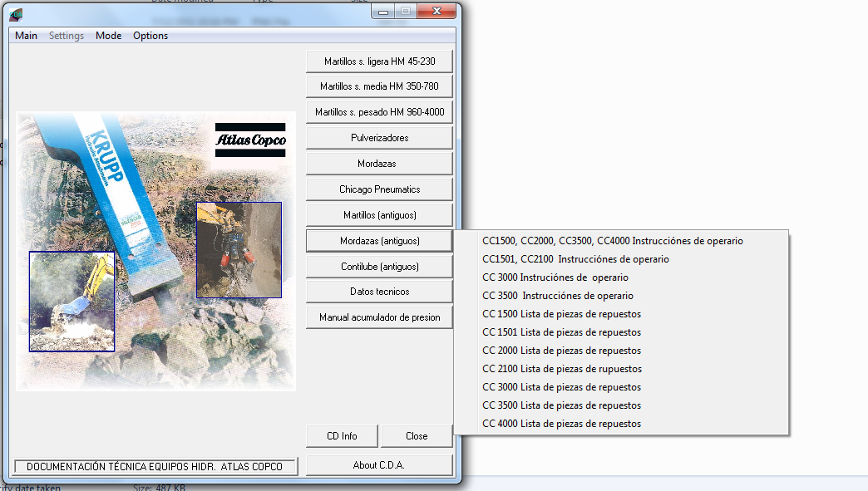Open Martillos s. ligera HM 45-230
Viewport: 868px width, 491px height.
(x=379, y=61)
